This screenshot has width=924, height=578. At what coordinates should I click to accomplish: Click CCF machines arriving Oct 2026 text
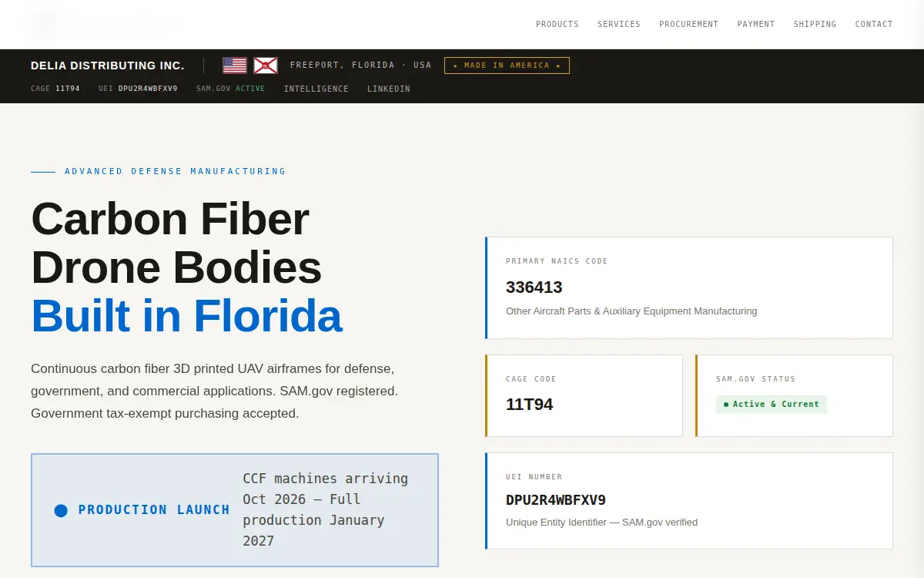[x=326, y=509]
